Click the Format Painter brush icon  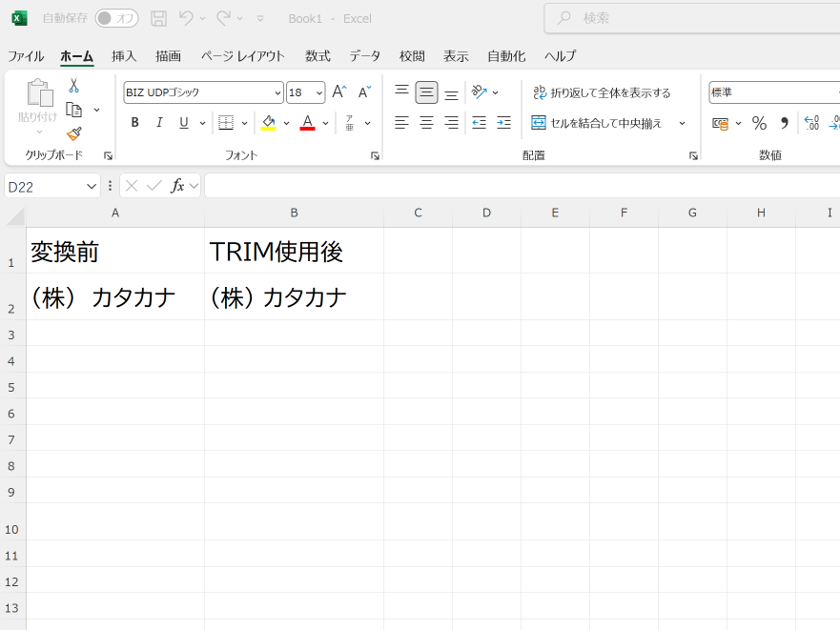click(x=74, y=134)
